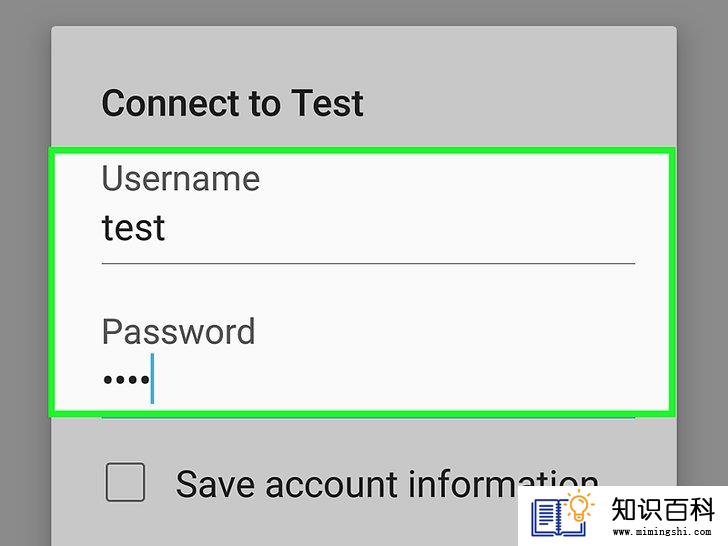728x546 pixels.
Task: Tick the Save account information checkbox
Action: coord(125,482)
